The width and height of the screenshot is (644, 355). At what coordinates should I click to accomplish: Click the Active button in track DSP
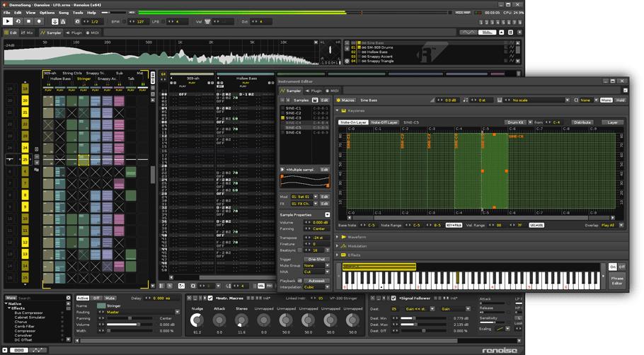point(83,298)
